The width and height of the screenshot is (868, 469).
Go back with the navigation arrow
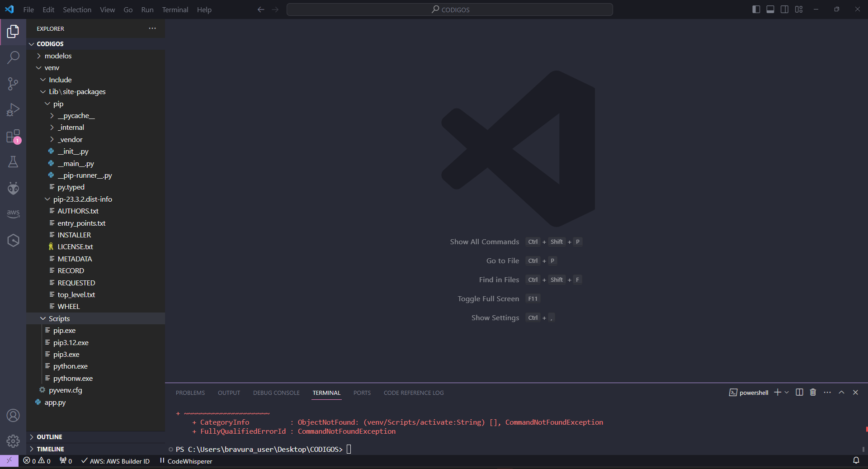261,9
